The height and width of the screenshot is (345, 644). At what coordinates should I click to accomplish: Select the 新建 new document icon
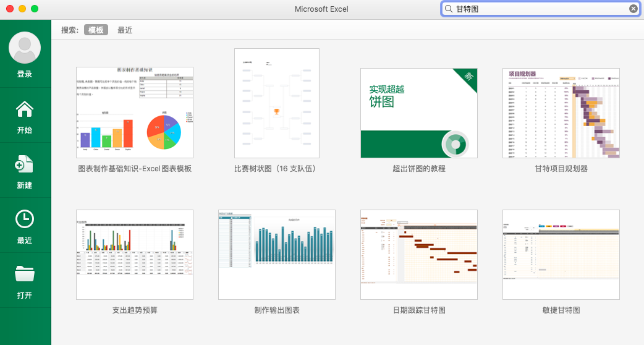click(x=24, y=164)
